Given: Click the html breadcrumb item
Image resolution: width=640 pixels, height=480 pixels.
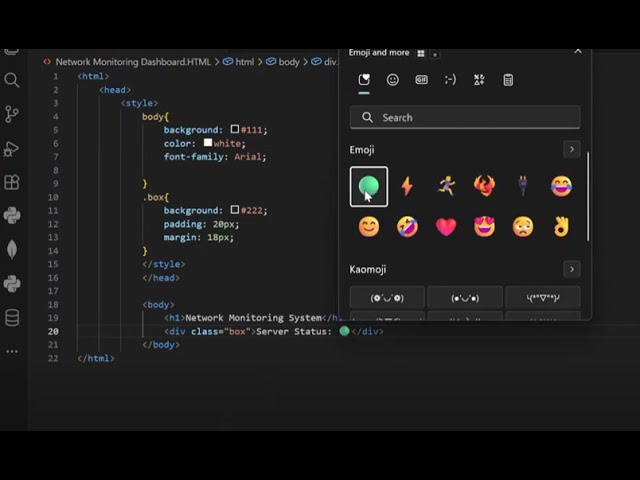Looking at the screenshot, I should (x=244, y=62).
